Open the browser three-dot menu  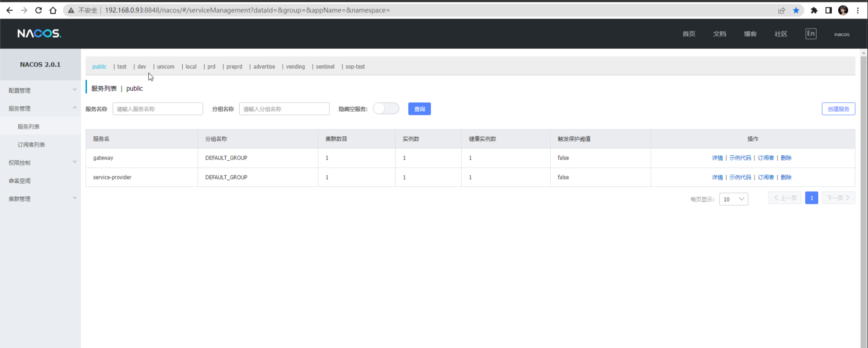(x=858, y=10)
